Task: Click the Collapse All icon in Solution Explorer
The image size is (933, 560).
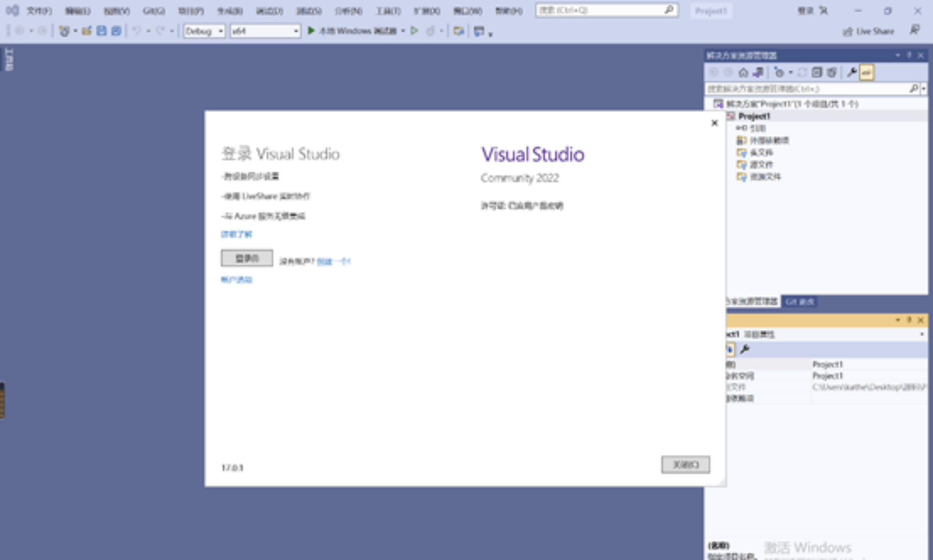Action: pos(817,72)
